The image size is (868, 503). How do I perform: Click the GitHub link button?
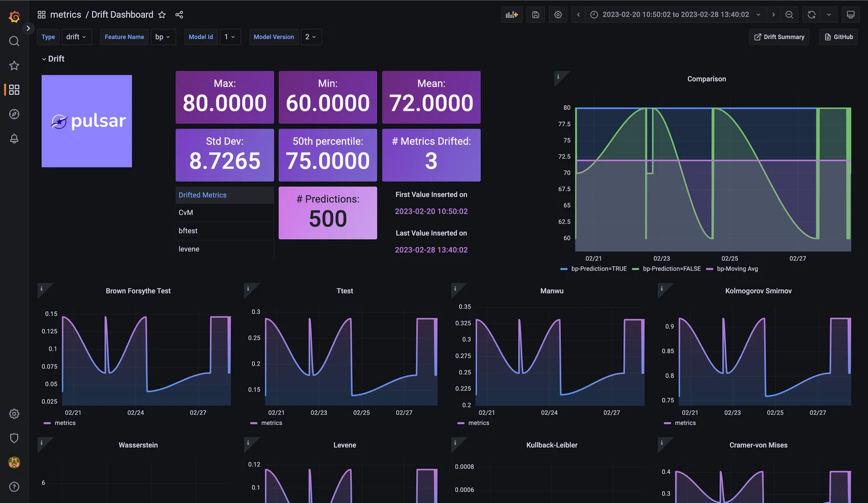(x=839, y=37)
